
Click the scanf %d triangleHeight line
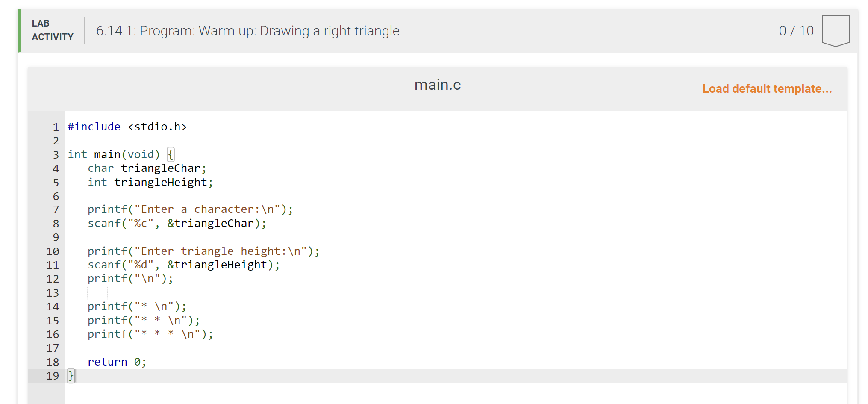click(x=184, y=265)
